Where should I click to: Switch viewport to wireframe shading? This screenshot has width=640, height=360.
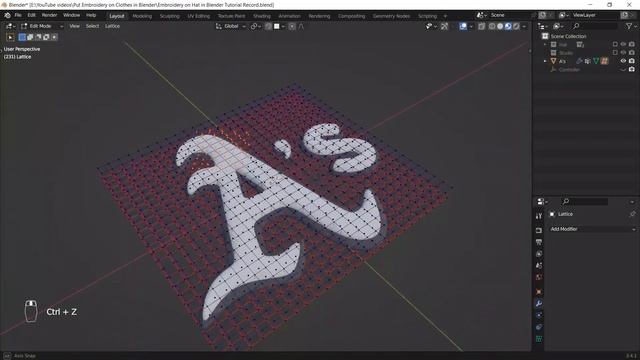point(492,26)
